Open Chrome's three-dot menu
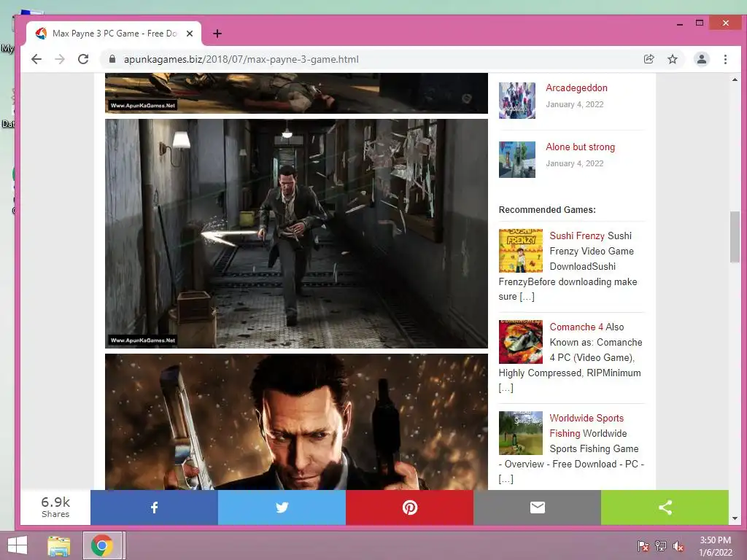Screen dimensions: 747x560 coord(725,59)
